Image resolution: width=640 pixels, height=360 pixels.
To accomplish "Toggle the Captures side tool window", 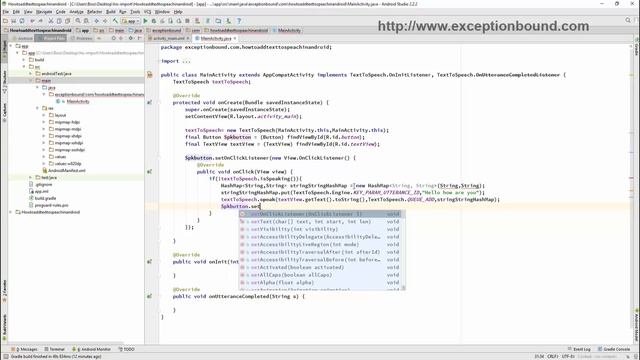I will [4, 112].
